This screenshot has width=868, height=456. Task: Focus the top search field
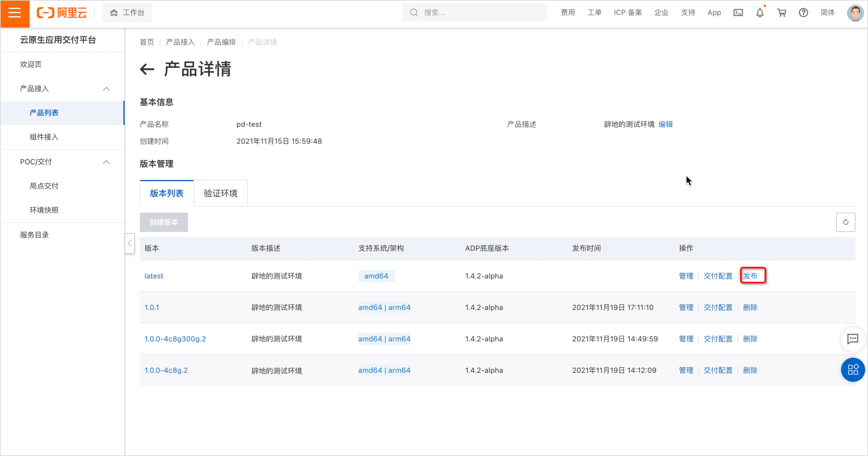474,13
